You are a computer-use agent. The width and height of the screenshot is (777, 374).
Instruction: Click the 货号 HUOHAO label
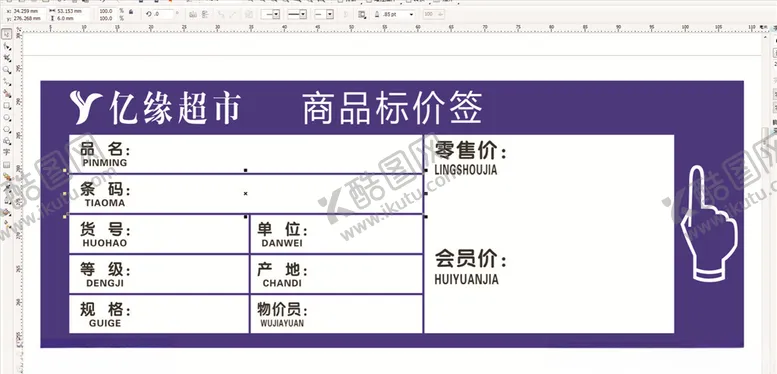(x=105, y=235)
